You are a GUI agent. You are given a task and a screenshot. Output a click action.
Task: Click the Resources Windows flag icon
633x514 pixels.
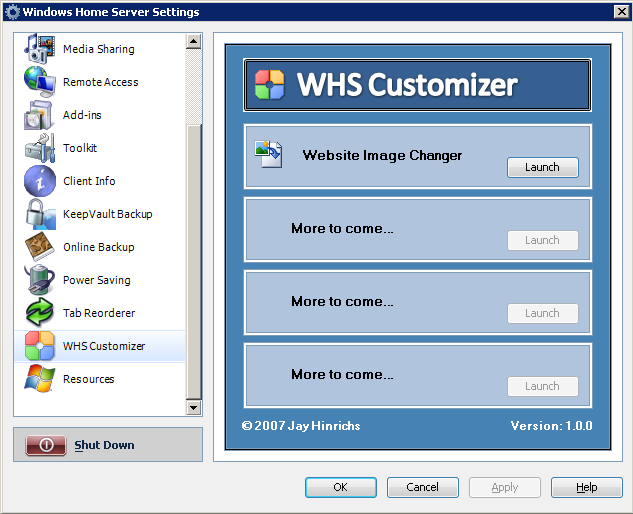pos(40,379)
